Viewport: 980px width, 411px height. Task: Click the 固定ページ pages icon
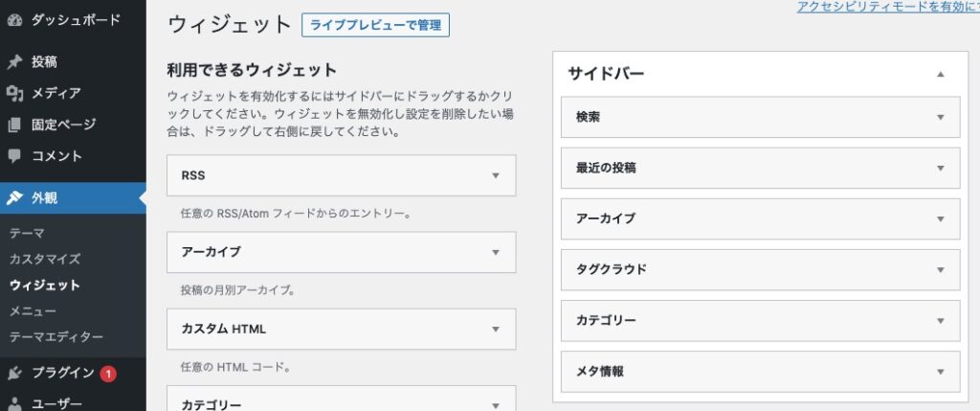point(14,125)
